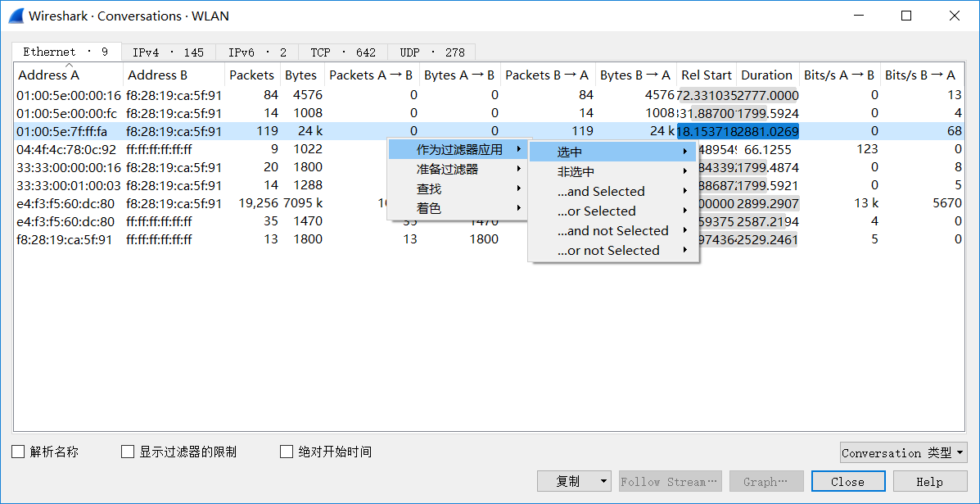The height and width of the screenshot is (504, 980).
Task: Select row with address 01:00:5e:00:00:fc
Action: pos(490,113)
